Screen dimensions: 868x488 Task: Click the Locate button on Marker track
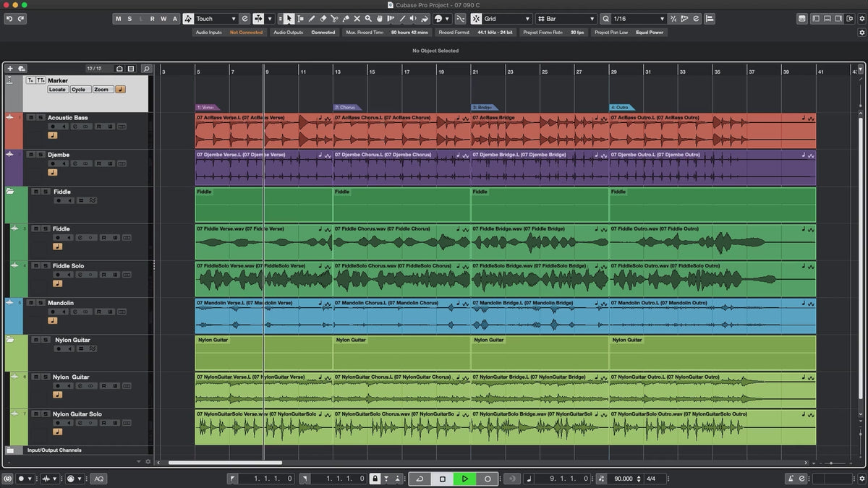point(57,90)
